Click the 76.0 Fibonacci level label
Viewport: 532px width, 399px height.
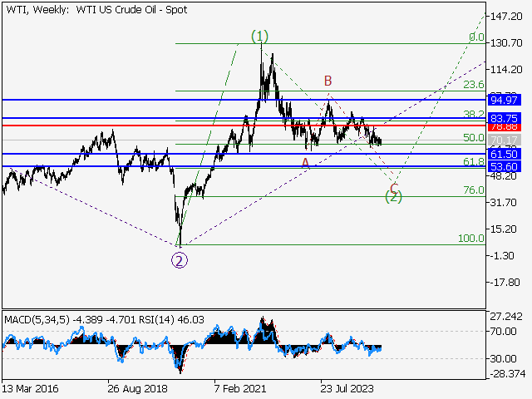click(x=474, y=190)
